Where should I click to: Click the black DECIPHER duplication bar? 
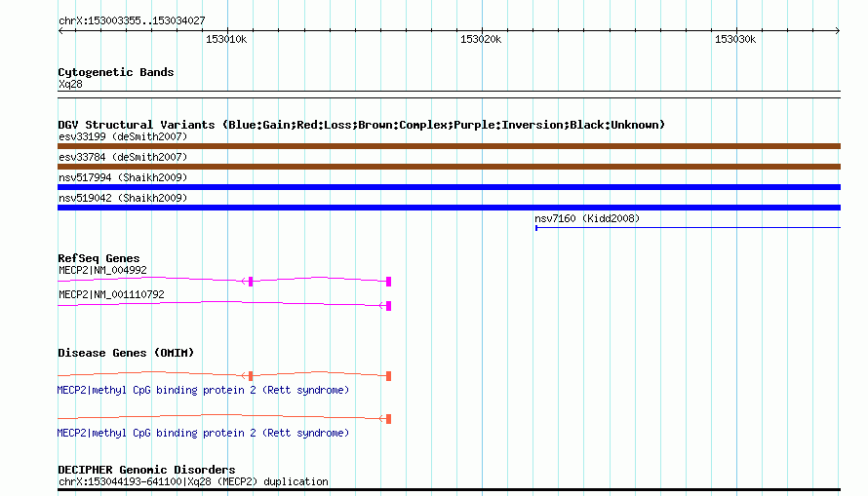[x=449, y=490]
